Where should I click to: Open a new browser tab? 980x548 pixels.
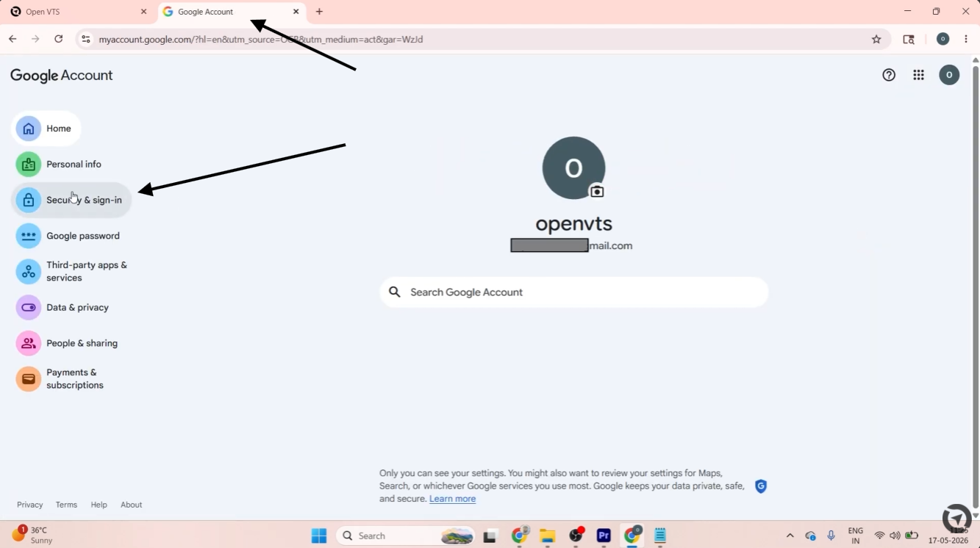(x=319, y=12)
